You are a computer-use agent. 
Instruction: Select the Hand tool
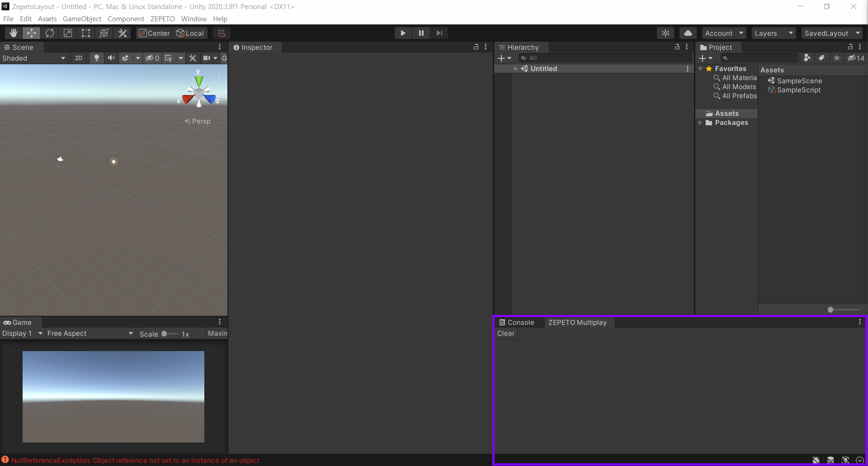coord(14,33)
